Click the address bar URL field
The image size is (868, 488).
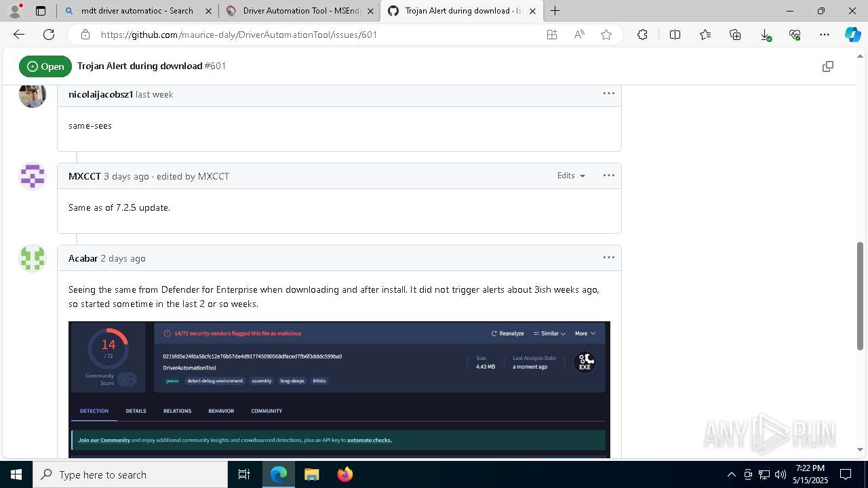coord(319,35)
